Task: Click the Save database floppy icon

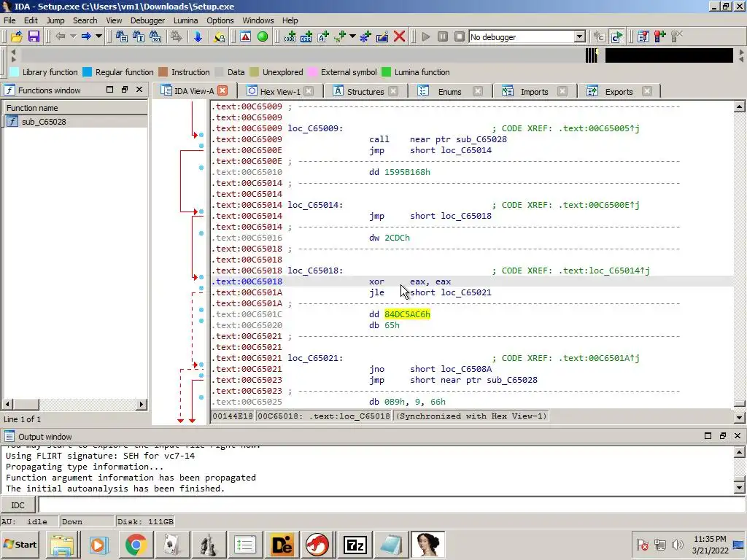Action: pos(34,36)
